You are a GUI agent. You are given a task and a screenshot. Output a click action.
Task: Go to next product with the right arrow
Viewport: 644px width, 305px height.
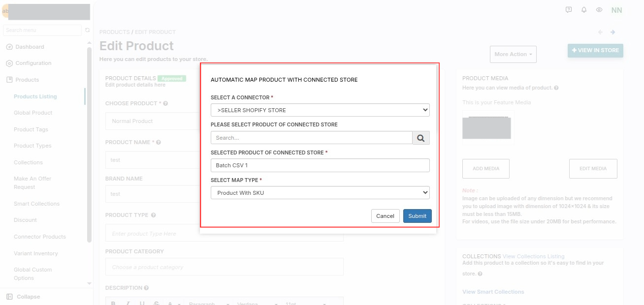613,32
